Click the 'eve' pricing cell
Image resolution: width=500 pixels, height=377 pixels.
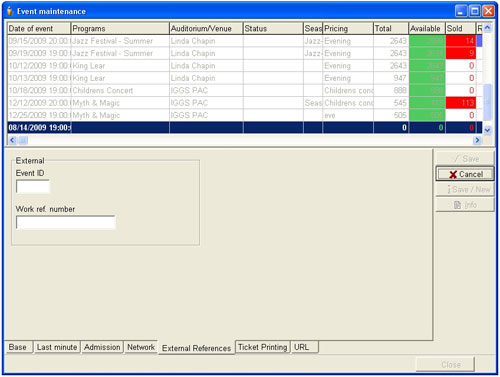(x=348, y=115)
